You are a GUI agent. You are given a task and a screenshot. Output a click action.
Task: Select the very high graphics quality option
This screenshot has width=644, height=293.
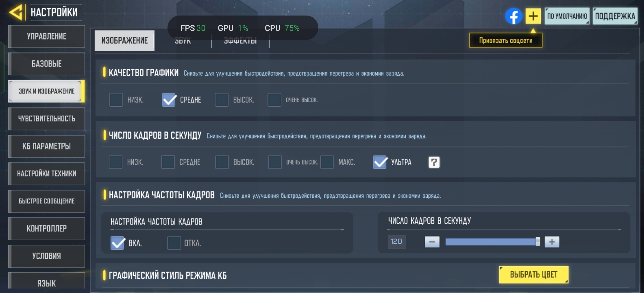(x=275, y=100)
